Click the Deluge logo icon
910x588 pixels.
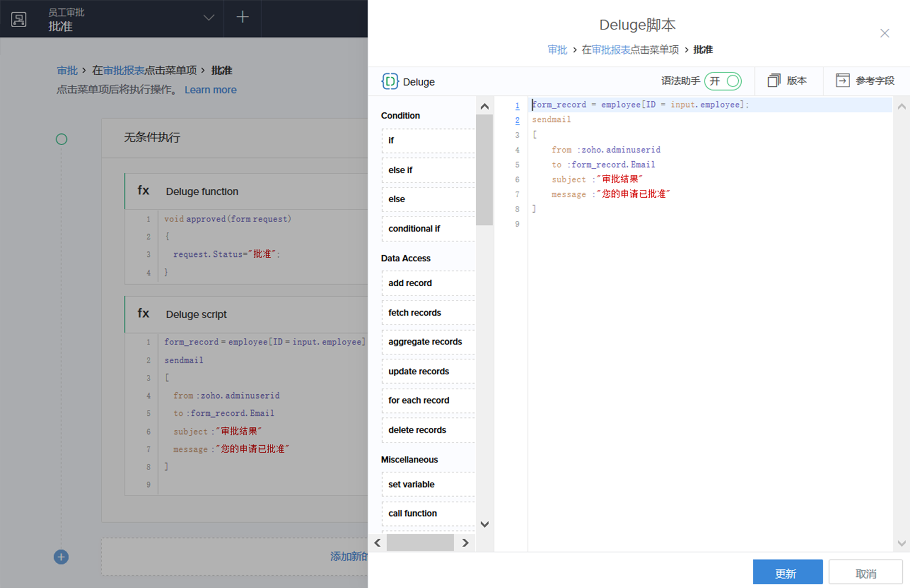(390, 81)
